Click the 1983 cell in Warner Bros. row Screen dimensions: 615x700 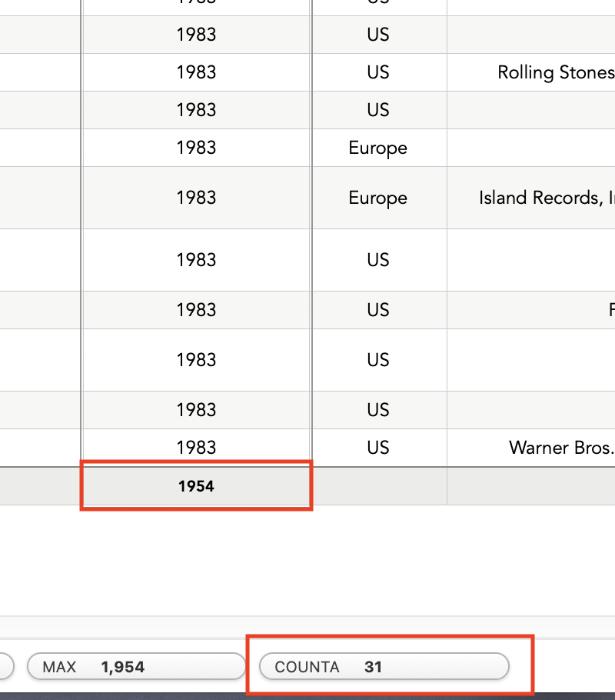coord(196,448)
